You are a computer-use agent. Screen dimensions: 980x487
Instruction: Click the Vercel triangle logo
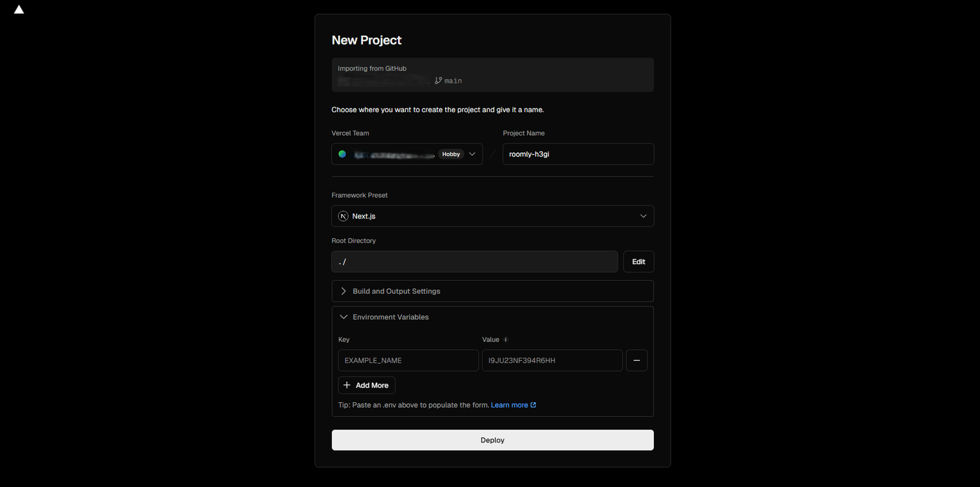[x=19, y=10]
